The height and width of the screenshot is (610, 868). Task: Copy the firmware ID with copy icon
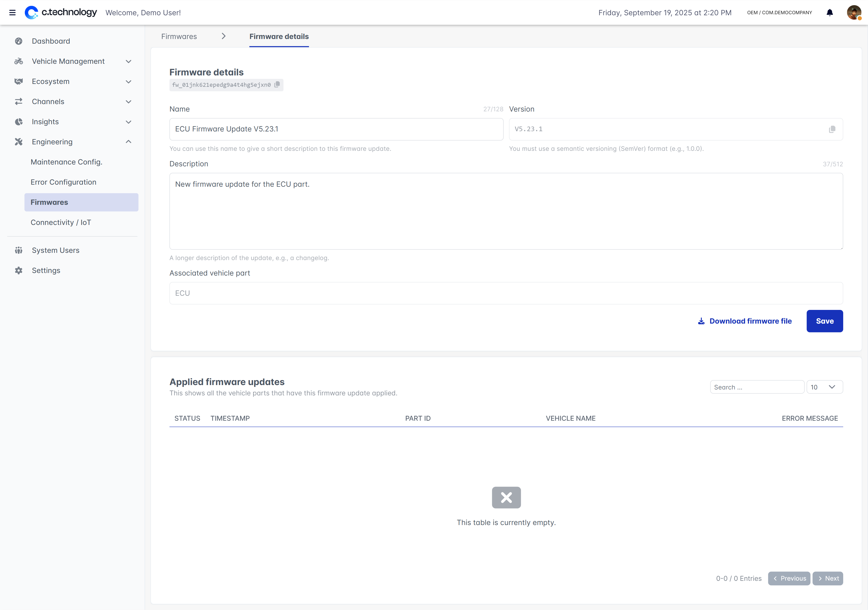tap(277, 84)
